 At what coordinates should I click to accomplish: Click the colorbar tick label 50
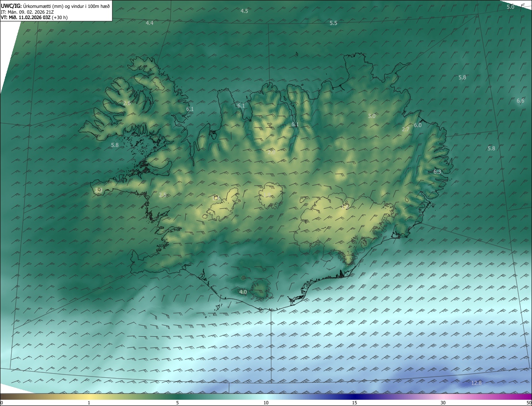click(529, 403)
